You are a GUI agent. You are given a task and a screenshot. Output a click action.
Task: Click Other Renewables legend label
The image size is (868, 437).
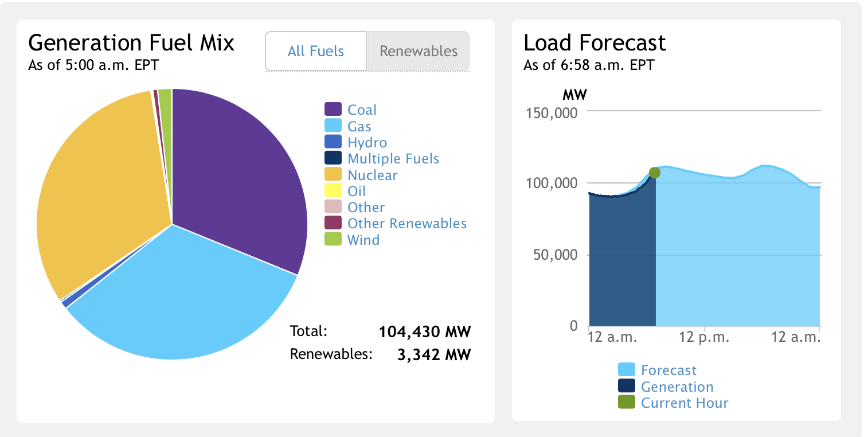coord(406,223)
